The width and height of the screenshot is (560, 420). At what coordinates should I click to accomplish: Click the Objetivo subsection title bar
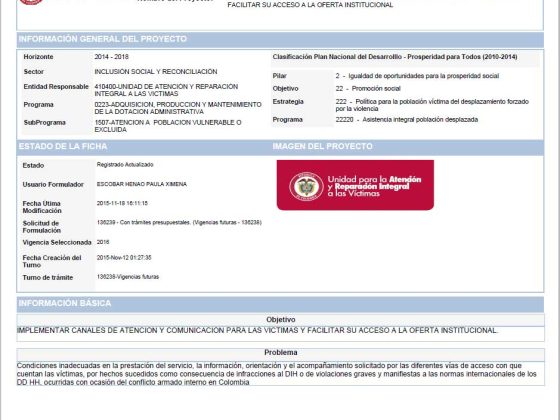pyautogui.click(x=280, y=320)
